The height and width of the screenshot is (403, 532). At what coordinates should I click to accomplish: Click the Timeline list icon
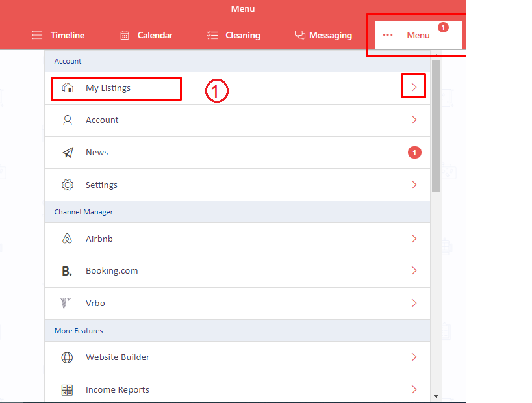[x=37, y=35]
